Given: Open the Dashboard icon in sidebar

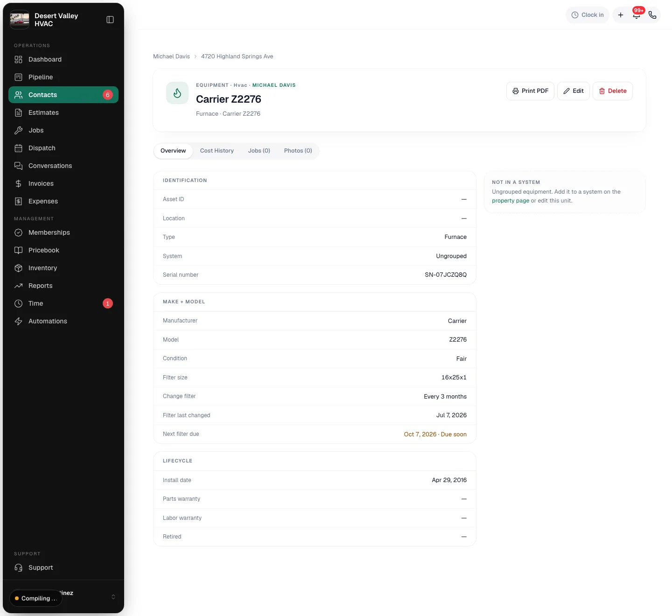Looking at the screenshot, I should click(x=19, y=59).
